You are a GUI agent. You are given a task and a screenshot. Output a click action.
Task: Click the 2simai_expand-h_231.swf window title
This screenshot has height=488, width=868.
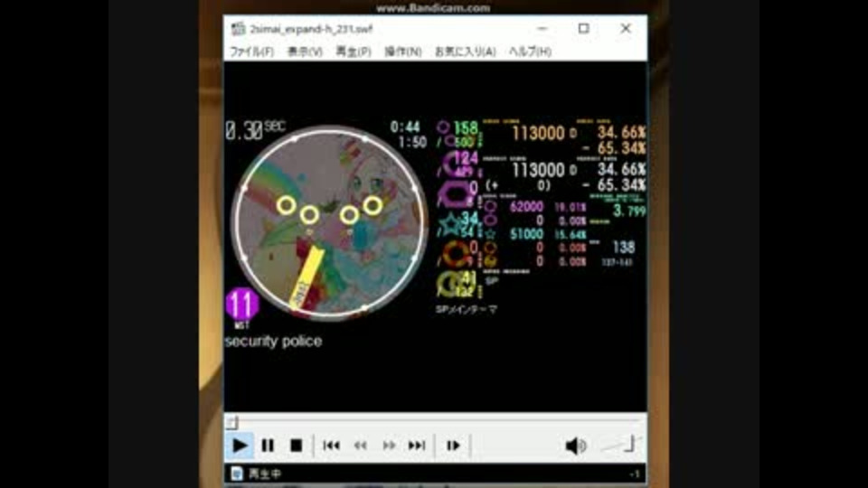coord(311,29)
